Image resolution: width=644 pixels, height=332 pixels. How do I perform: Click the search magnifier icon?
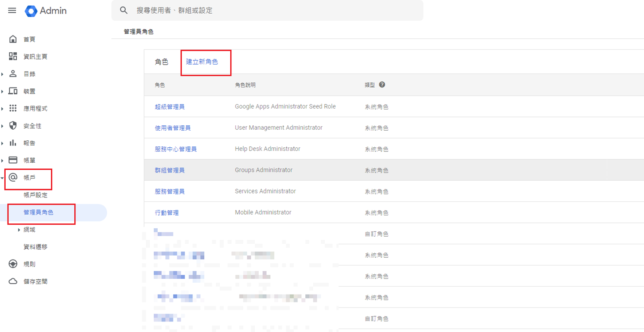[x=124, y=10]
